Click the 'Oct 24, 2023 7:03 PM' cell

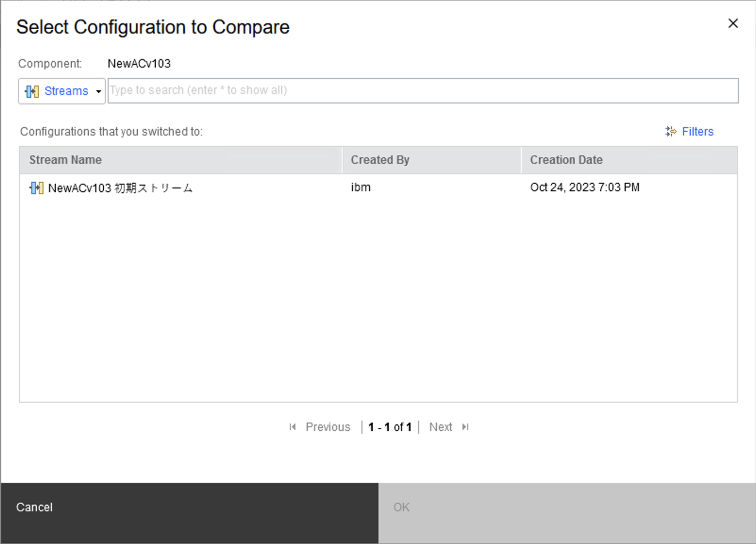click(585, 187)
